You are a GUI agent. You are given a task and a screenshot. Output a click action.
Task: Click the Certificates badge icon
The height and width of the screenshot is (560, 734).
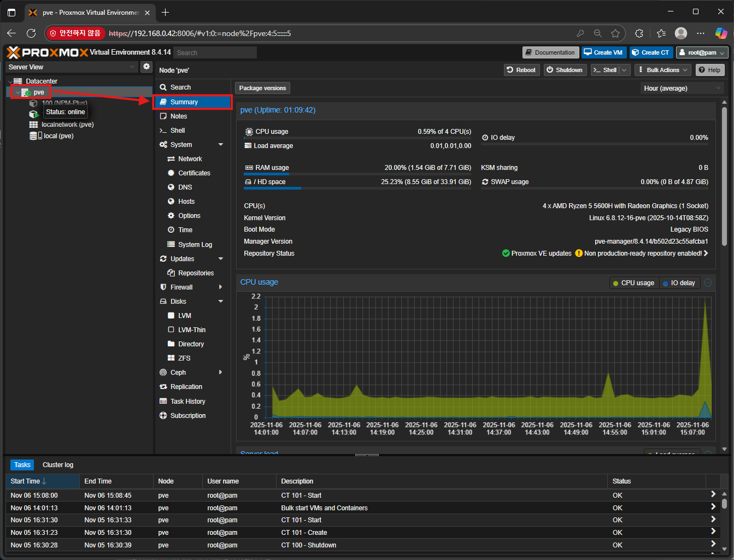(171, 173)
